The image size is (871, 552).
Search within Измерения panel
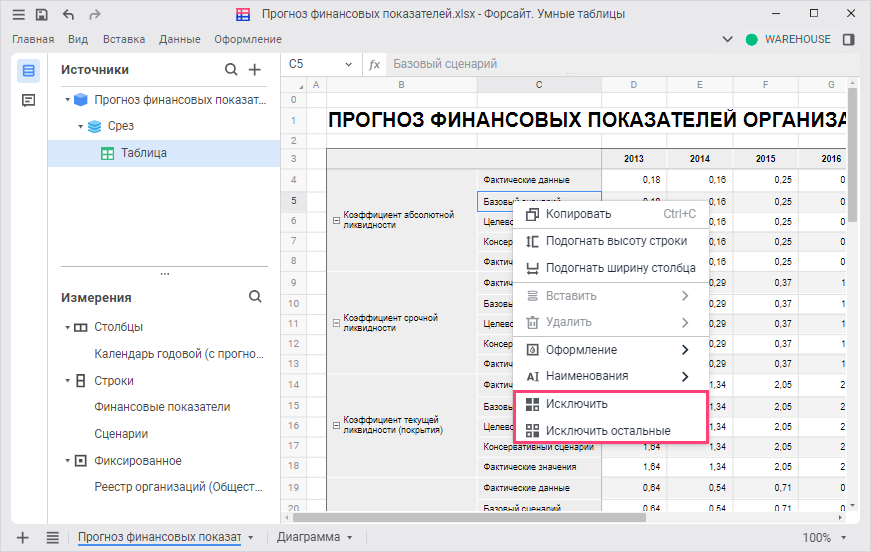255,297
